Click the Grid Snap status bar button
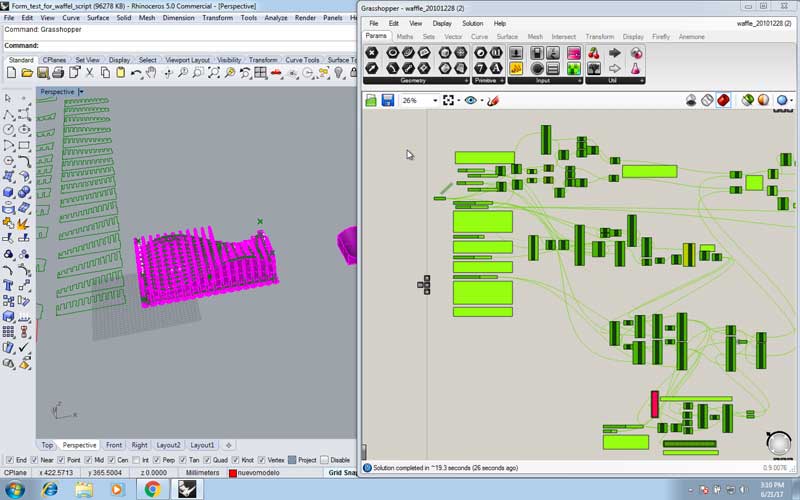Viewport: 800px width, 500px height. click(342, 473)
